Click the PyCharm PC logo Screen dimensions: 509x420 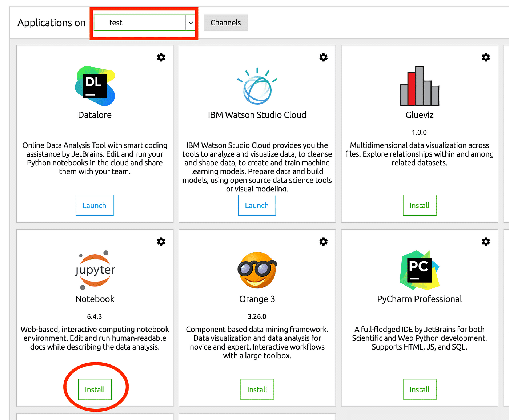[420, 270]
